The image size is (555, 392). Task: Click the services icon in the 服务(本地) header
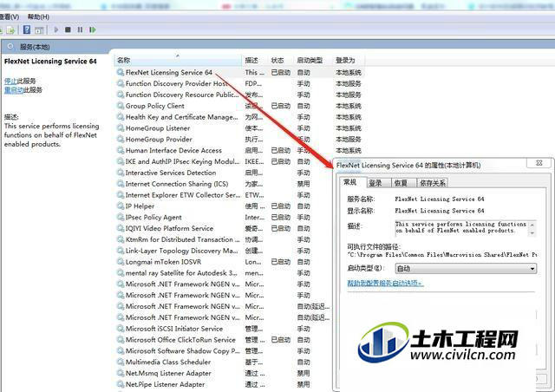10,46
